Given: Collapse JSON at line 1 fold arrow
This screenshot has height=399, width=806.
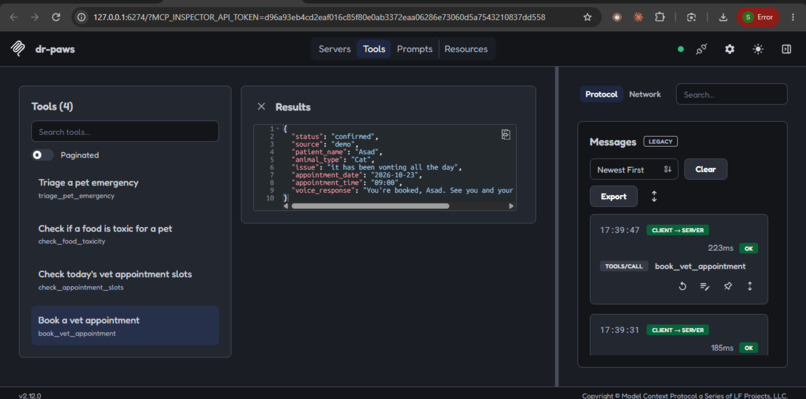Looking at the screenshot, I should pos(278,128).
